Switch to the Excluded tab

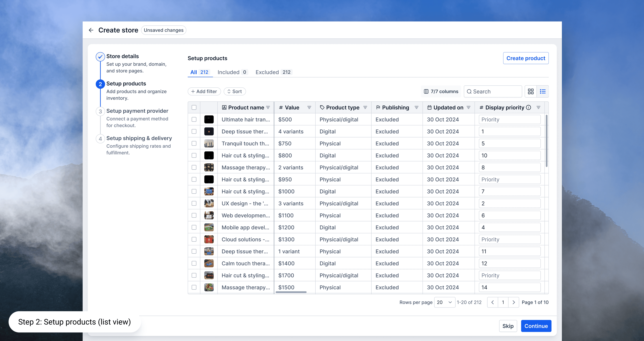[x=274, y=72]
